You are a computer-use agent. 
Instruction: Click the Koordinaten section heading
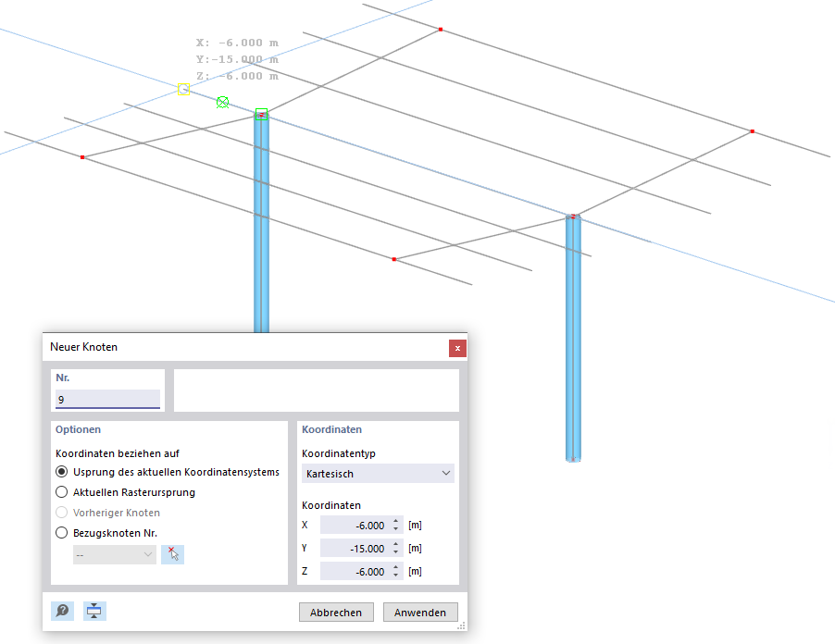(x=331, y=429)
